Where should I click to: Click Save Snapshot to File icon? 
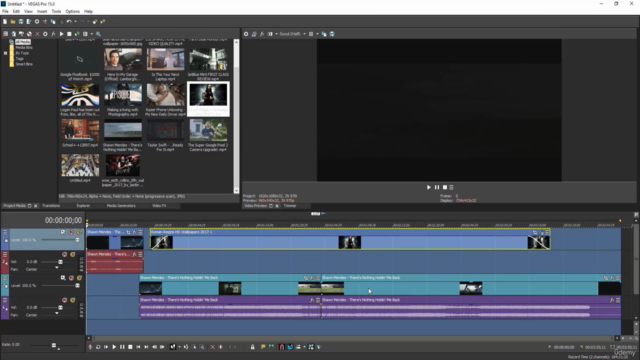pos(332,34)
